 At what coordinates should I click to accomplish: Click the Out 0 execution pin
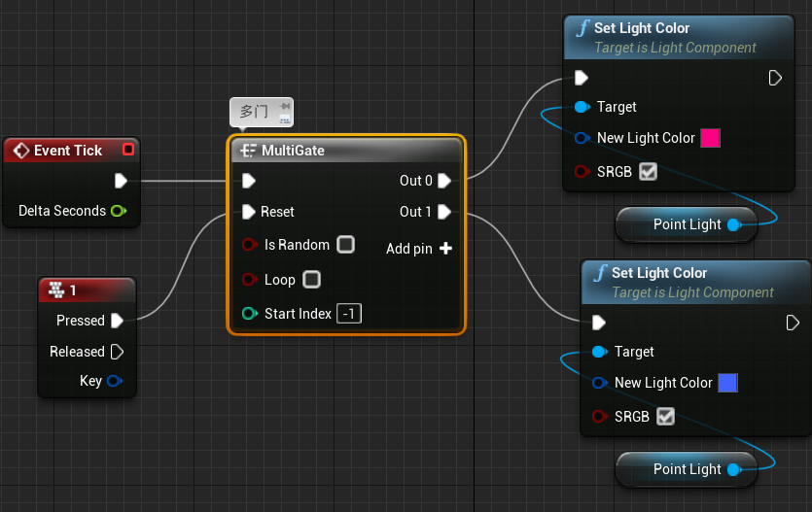click(x=444, y=181)
